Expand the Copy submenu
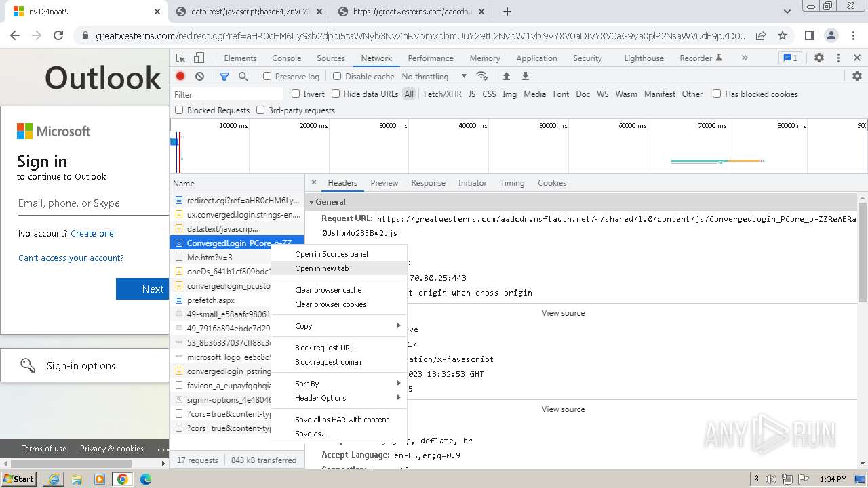The width and height of the screenshot is (868, 488). click(339, 326)
